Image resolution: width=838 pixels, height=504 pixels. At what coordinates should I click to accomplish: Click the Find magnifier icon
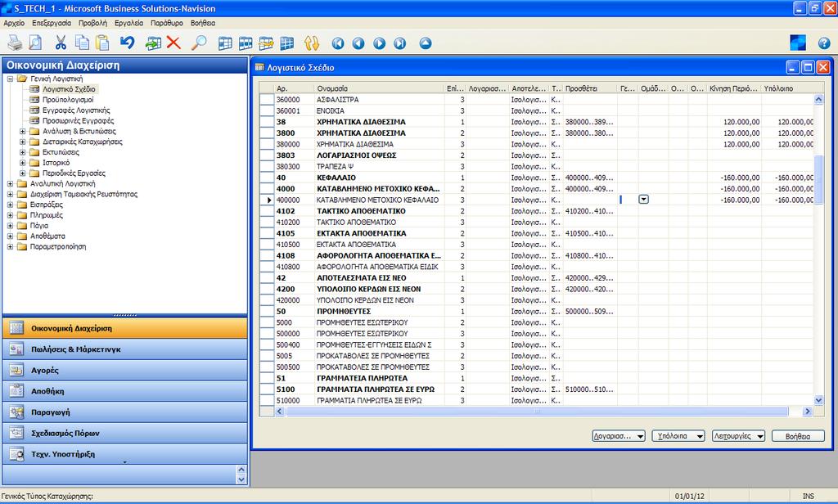pos(199,43)
